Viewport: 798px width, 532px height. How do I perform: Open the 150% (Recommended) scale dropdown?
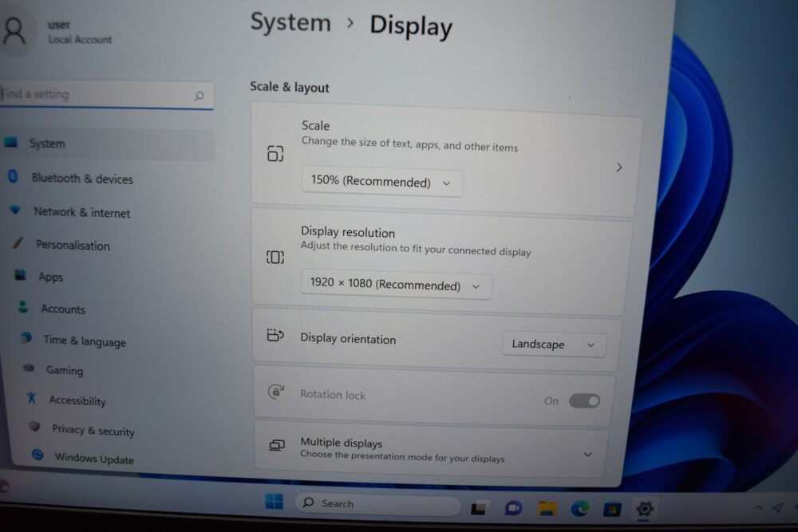click(382, 182)
